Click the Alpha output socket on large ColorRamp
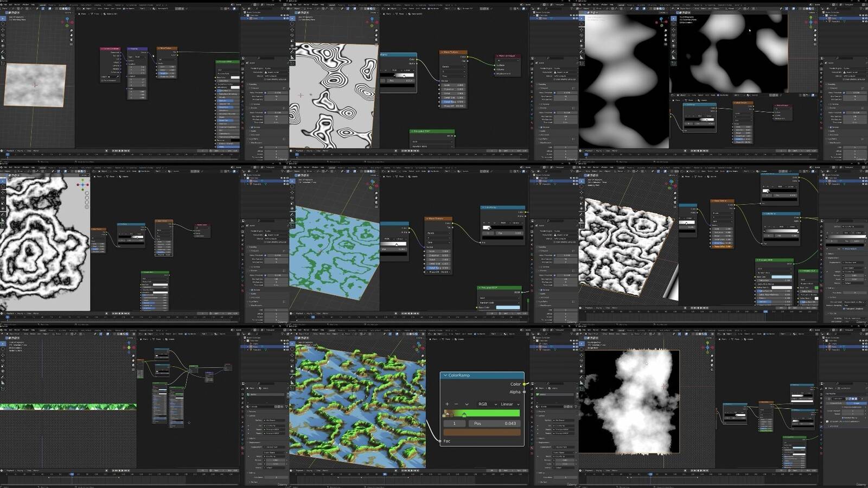Image resolution: width=868 pixels, height=488 pixels. [x=525, y=391]
